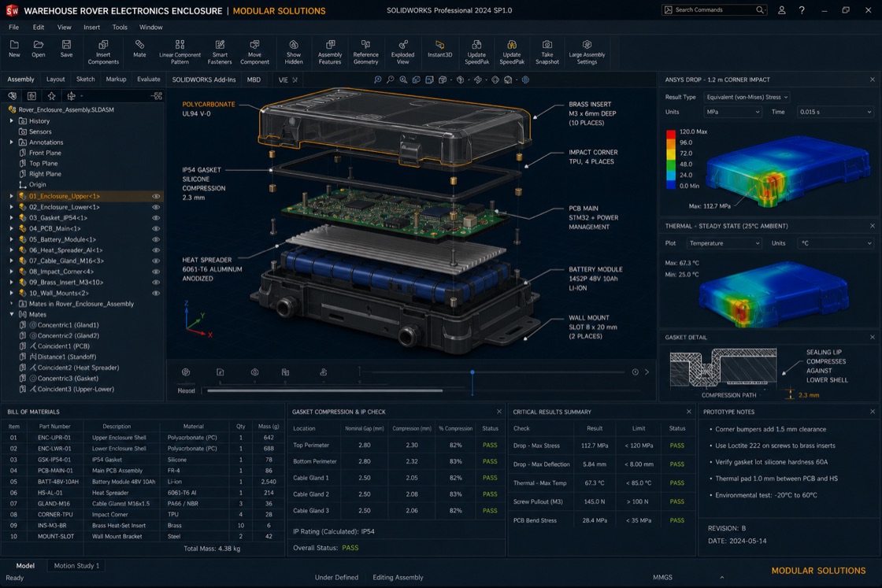Viewport: 882px width, 588px height.
Task: Hide the 06_Heat_Spreader_Al component
Action: point(156,250)
